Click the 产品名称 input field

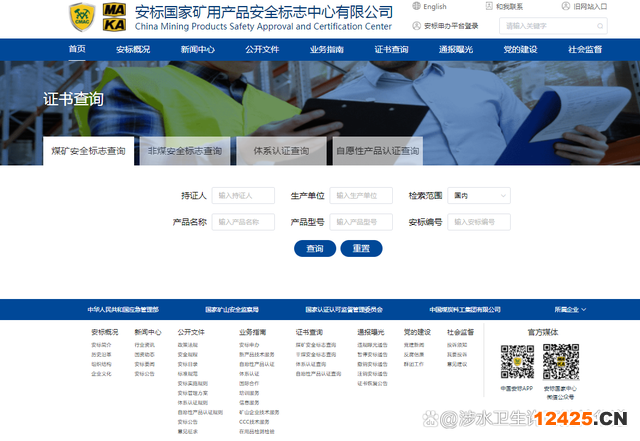click(x=243, y=222)
